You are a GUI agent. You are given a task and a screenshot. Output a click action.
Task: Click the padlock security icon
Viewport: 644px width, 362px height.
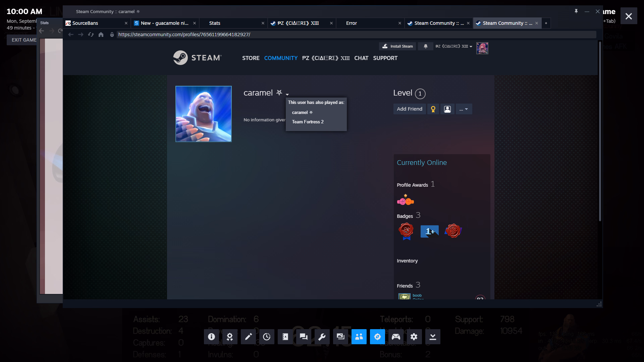(x=112, y=35)
